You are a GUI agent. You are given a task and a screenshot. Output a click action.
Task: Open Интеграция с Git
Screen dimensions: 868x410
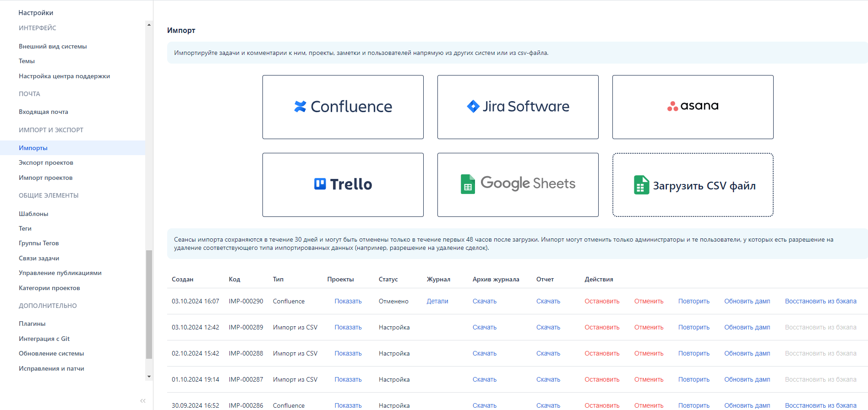tap(44, 339)
